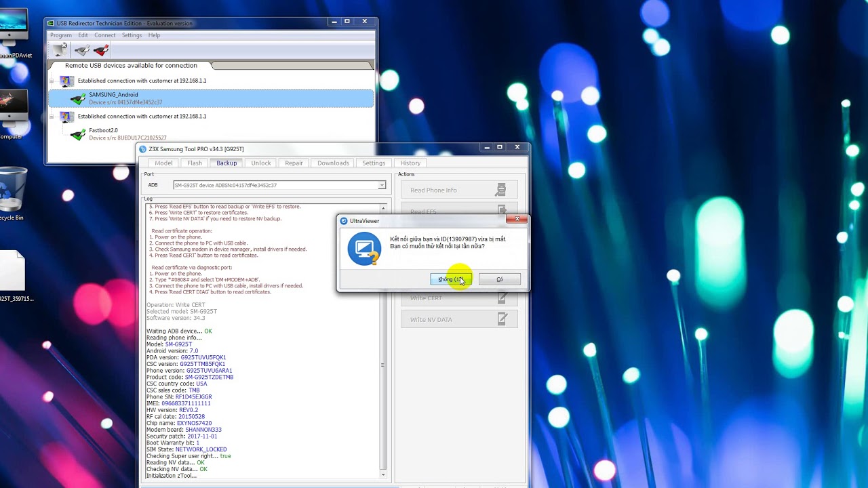Image resolution: width=868 pixels, height=488 pixels.
Task: Click the Write CERT button
Action: (459, 298)
